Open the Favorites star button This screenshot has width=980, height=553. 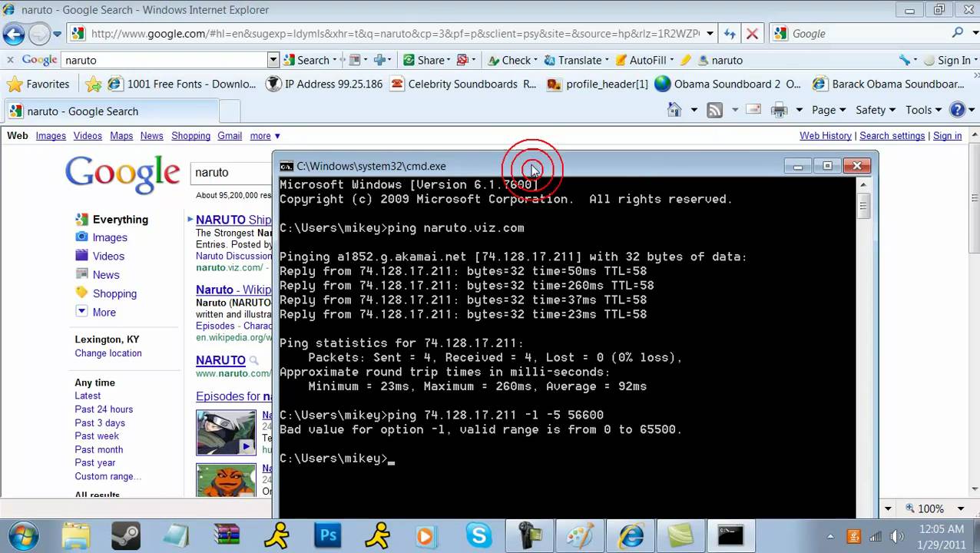point(38,84)
